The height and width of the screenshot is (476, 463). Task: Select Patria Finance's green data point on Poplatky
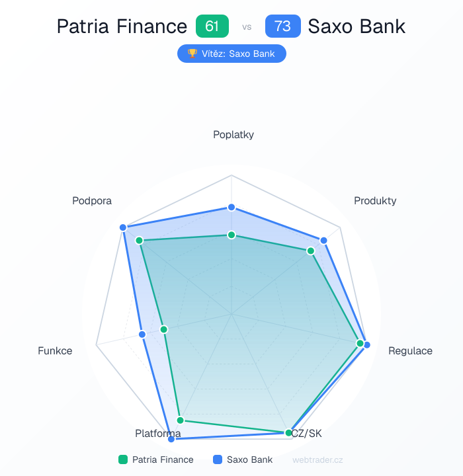(x=232, y=235)
